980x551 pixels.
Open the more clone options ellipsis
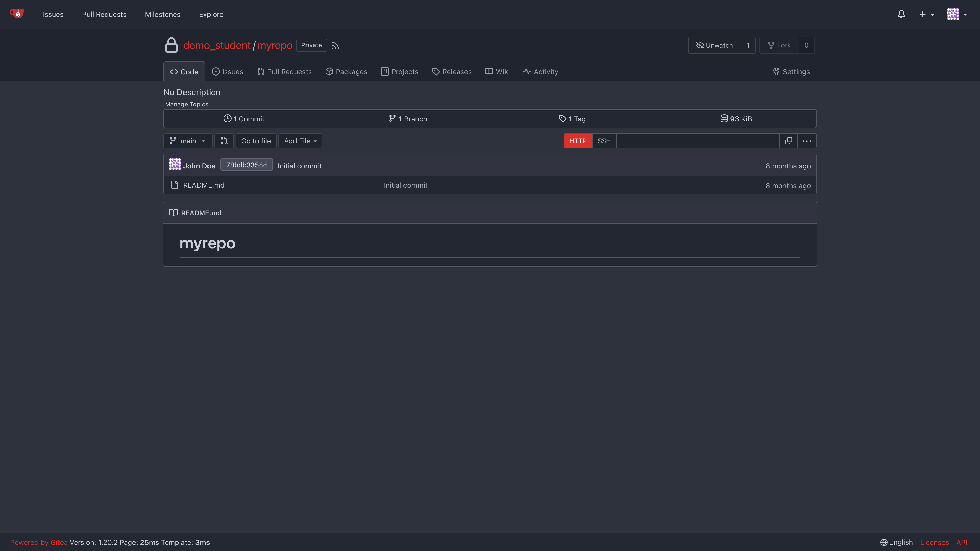tap(806, 141)
